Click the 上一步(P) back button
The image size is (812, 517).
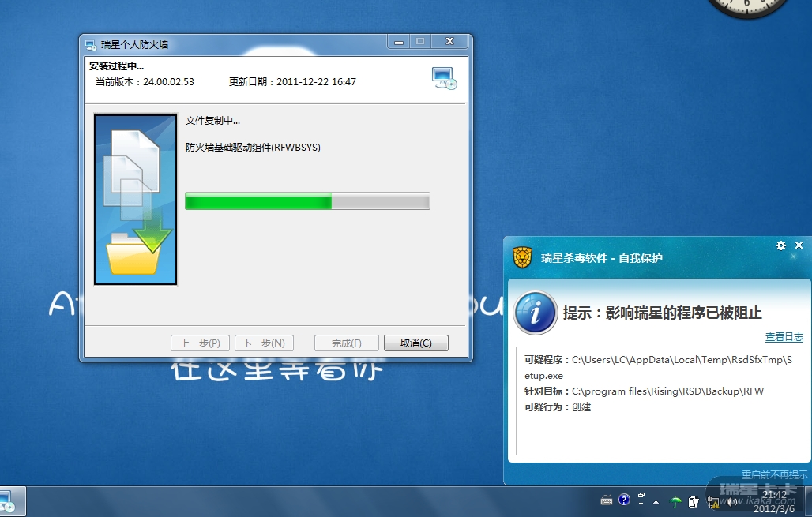200,343
